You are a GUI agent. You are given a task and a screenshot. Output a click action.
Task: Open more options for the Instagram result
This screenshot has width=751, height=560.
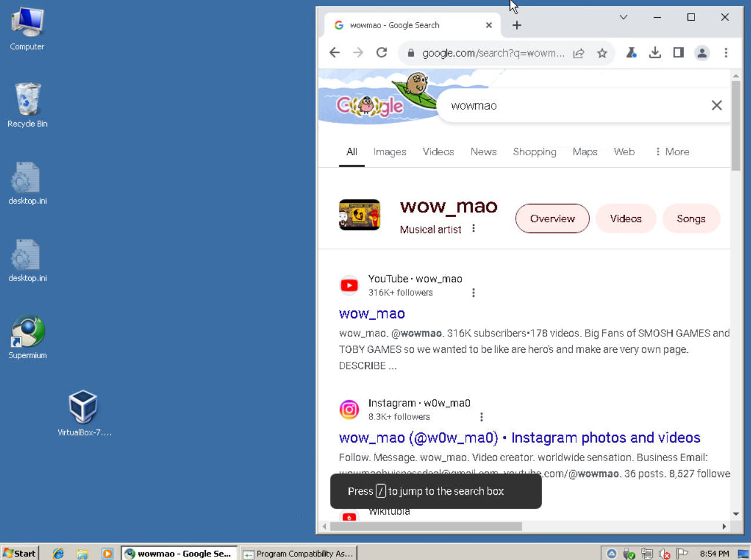pyautogui.click(x=482, y=417)
